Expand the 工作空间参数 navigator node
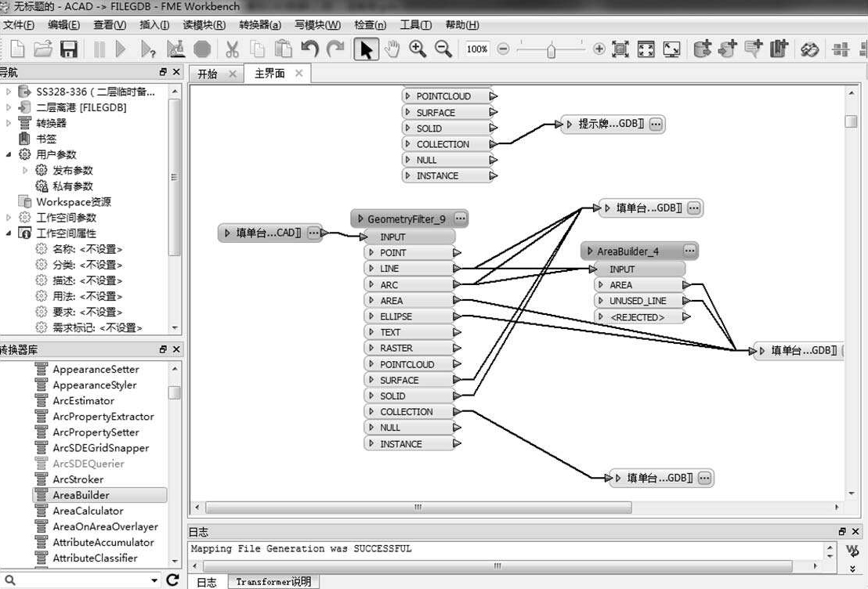Screen dimensions: 868x589 click(x=9, y=217)
